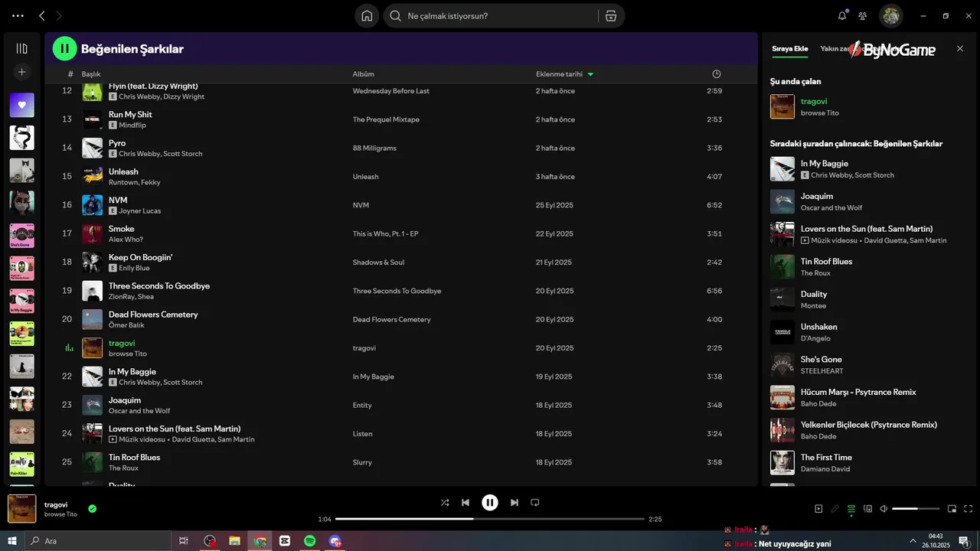The height and width of the screenshot is (551, 980).
Task: Open the profile avatar menu
Action: [890, 15]
